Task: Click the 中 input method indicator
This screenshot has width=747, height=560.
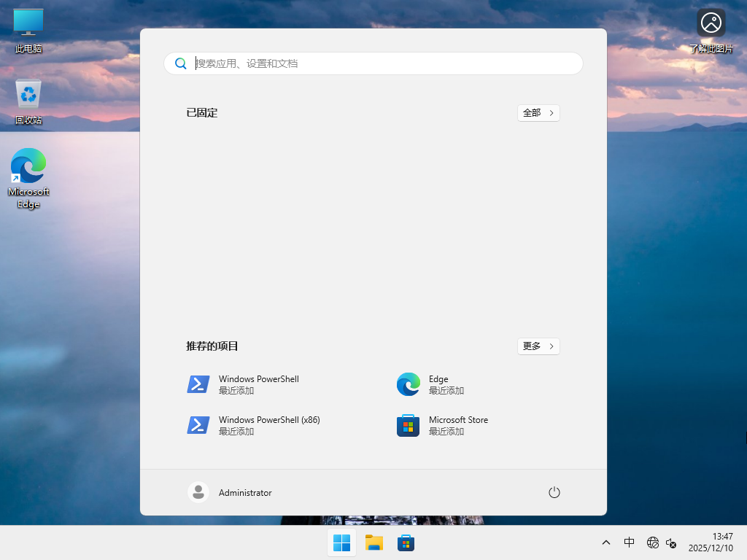Action: coord(629,542)
